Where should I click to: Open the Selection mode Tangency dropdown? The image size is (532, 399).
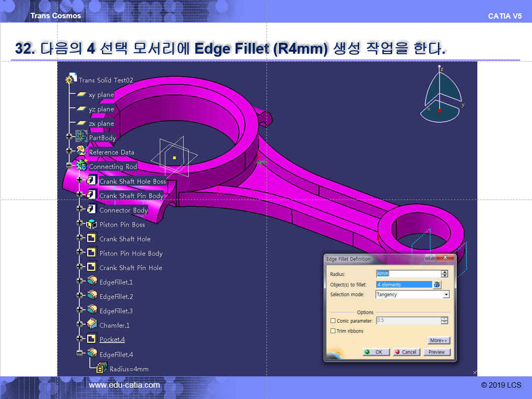(x=446, y=295)
